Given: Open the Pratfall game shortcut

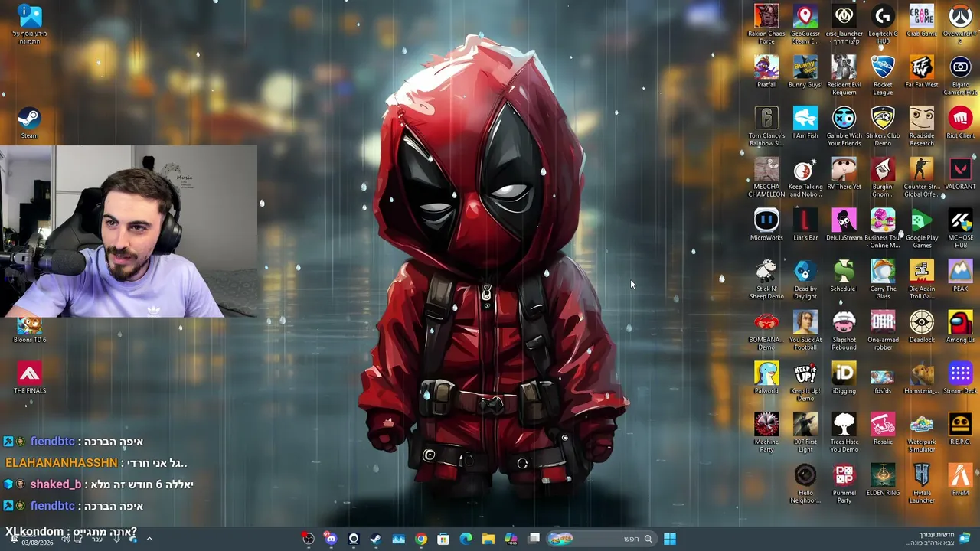Looking at the screenshot, I should [x=766, y=71].
